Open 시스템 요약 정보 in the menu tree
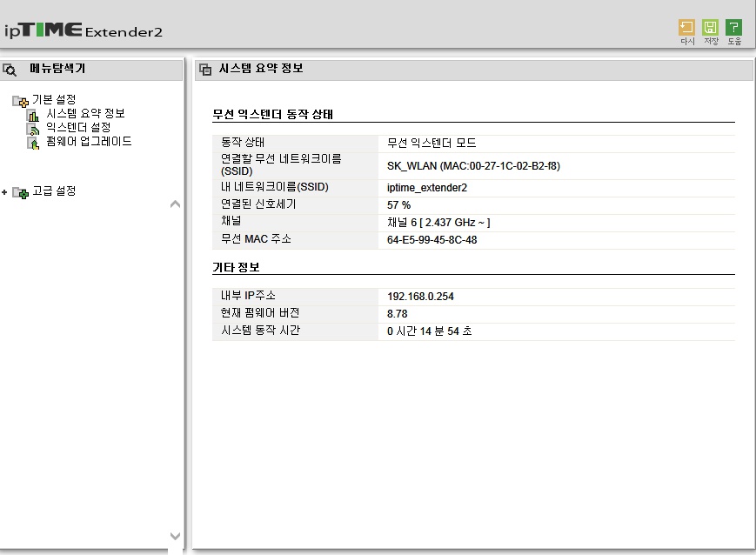Screen dimensions: 756x555 tap(85, 113)
